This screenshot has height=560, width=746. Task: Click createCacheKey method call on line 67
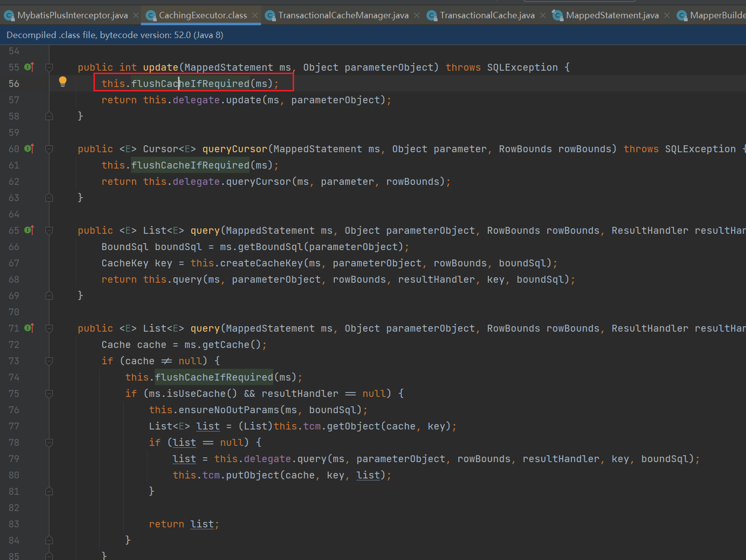[261, 263]
